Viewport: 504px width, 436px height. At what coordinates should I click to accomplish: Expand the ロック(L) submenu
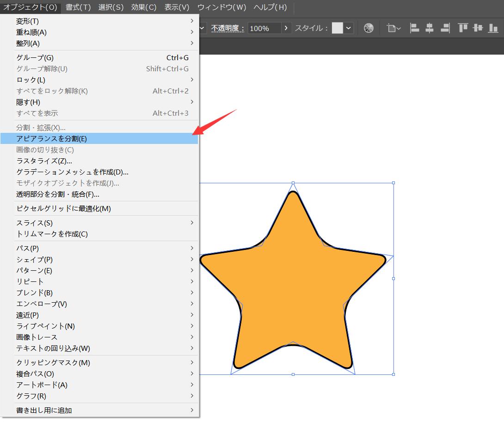point(99,80)
